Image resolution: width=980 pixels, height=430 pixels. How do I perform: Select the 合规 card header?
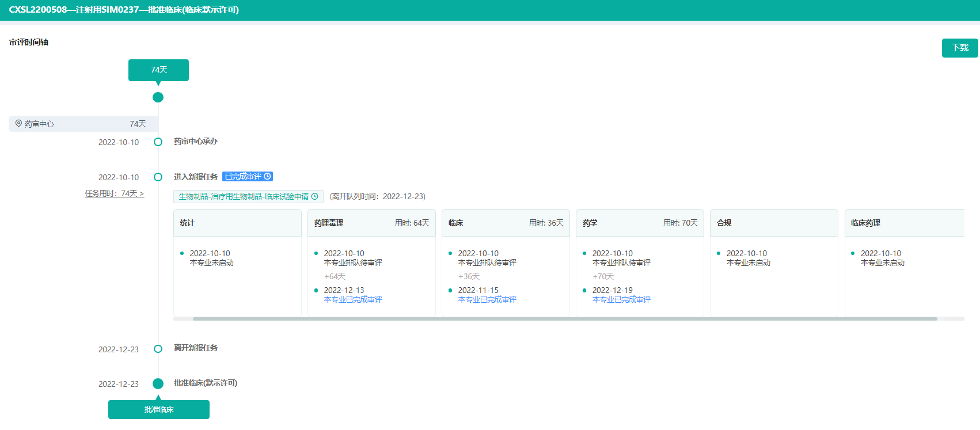(x=774, y=223)
